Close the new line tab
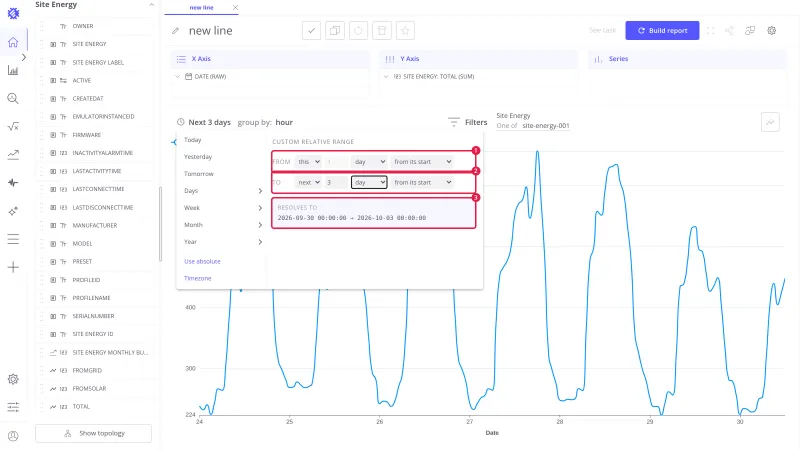Screen dimensions: 800x450 [x=235, y=8]
